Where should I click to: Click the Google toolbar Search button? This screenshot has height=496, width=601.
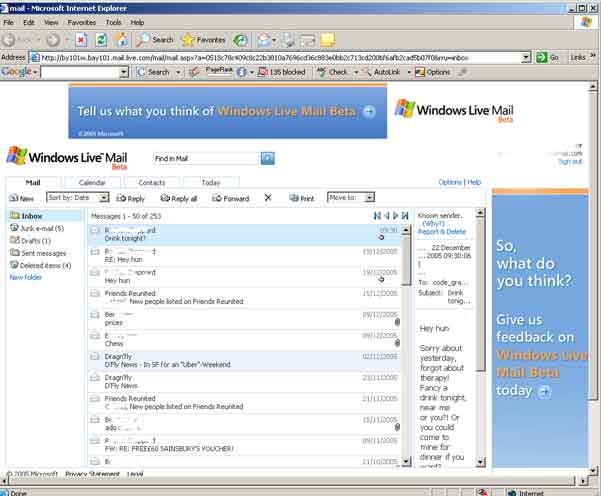click(153, 72)
